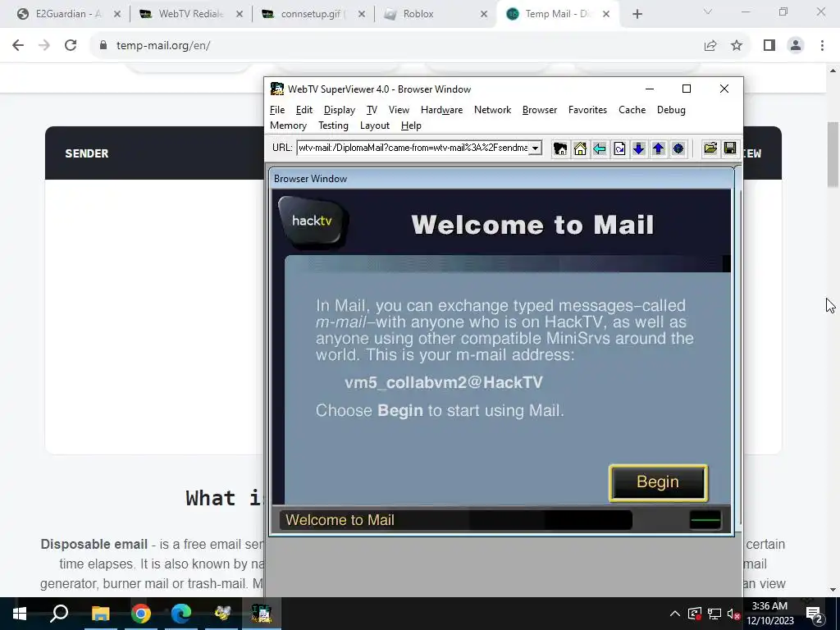The image size is (840, 630).
Task: Open Chrome profile avatar
Action: [796, 46]
